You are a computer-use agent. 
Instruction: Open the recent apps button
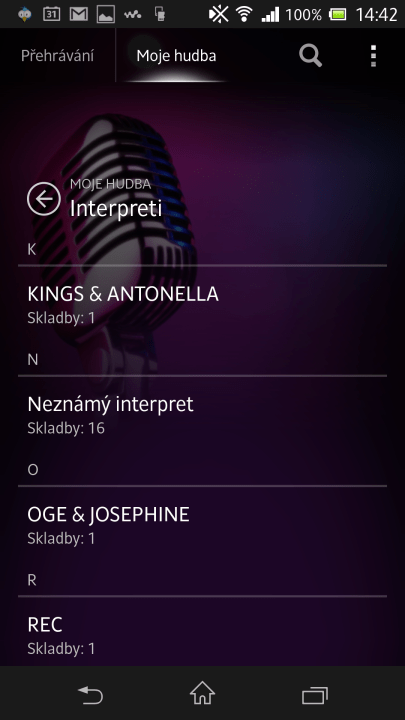[315, 695]
